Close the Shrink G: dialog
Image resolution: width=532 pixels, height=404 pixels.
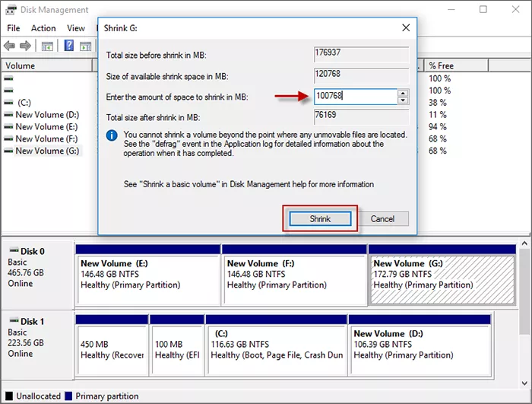pyautogui.click(x=406, y=28)
